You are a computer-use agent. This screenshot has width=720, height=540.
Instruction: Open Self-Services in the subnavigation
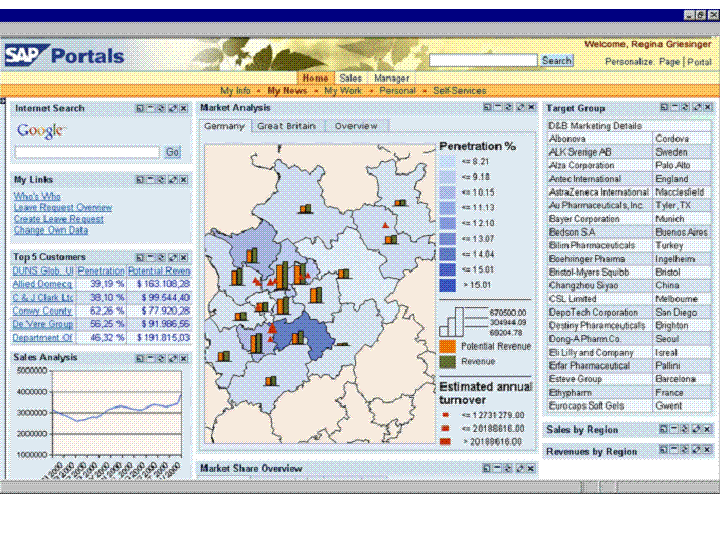pyautogui.click(x=460, y=90)
